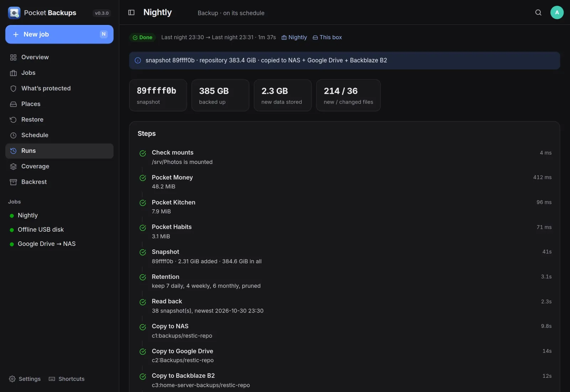Click the 2.3 GB new data stored card

(x=283, y=96)
